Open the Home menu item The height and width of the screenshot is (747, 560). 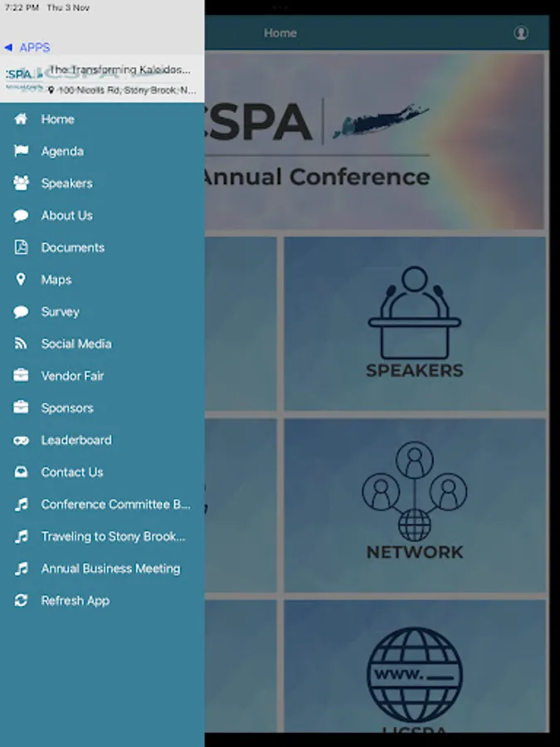102,119
